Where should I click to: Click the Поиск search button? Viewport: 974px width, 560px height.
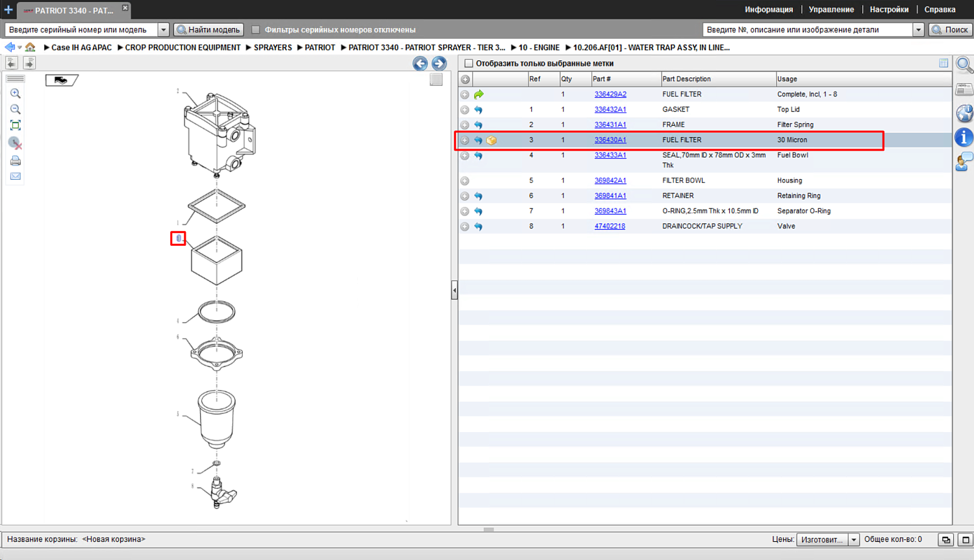point(951,30)
